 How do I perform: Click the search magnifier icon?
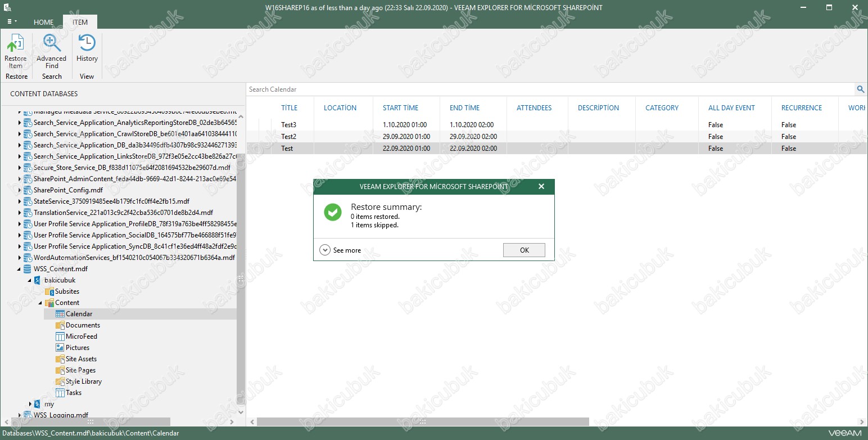(860, 89)
